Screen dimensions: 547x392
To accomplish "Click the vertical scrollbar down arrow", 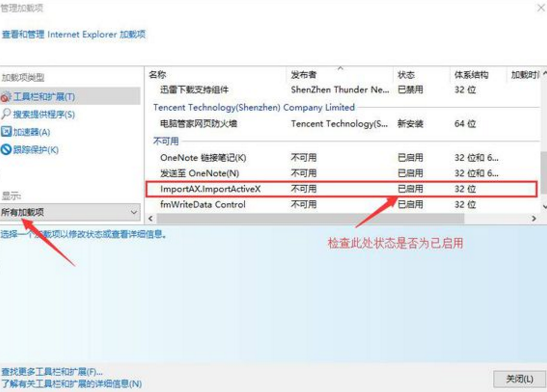I will (x=544, y=207).
